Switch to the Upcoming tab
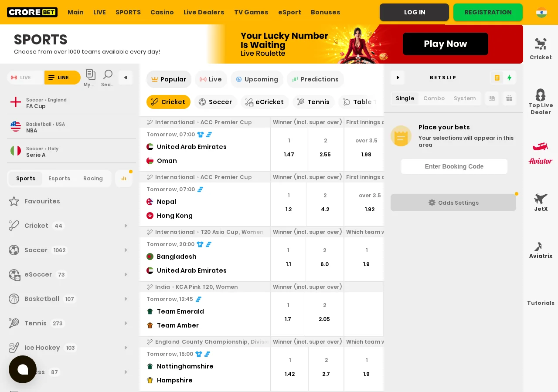Viewport: 558px width, 392px height. point(257,79)
